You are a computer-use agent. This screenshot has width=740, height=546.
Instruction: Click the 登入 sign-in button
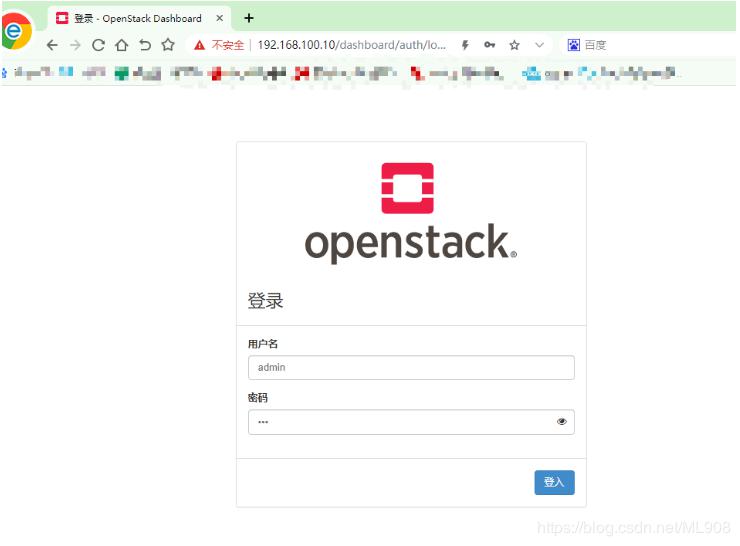coord(554,482)
